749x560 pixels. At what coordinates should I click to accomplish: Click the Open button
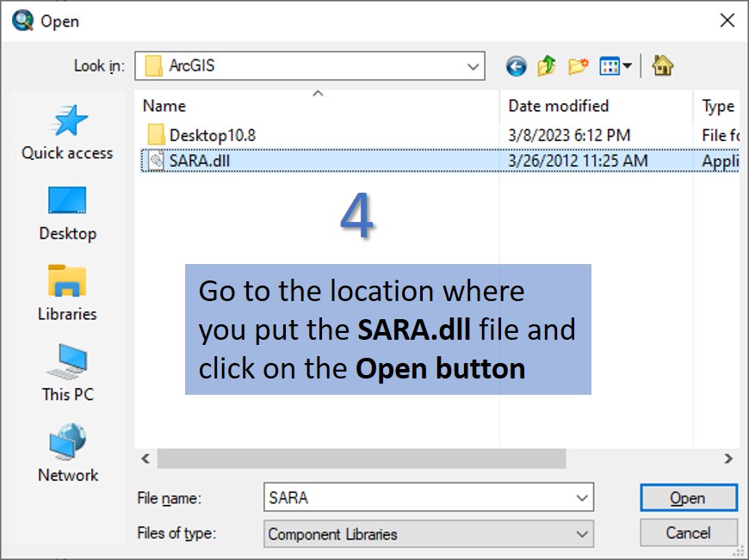(688, 498)
